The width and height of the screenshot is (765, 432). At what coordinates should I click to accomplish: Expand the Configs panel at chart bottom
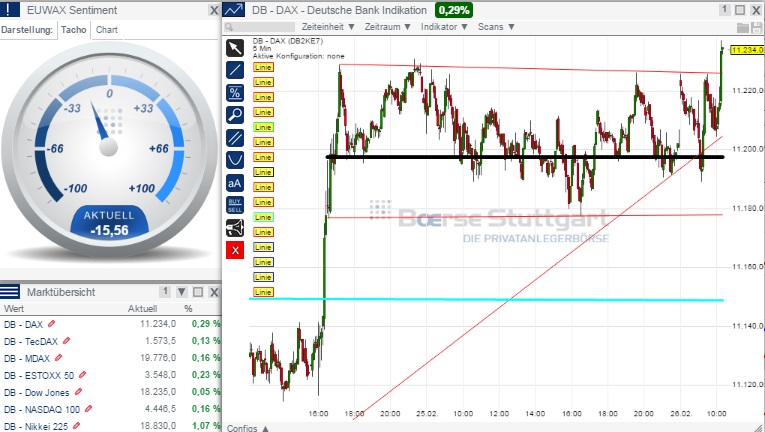coord(248,428)
